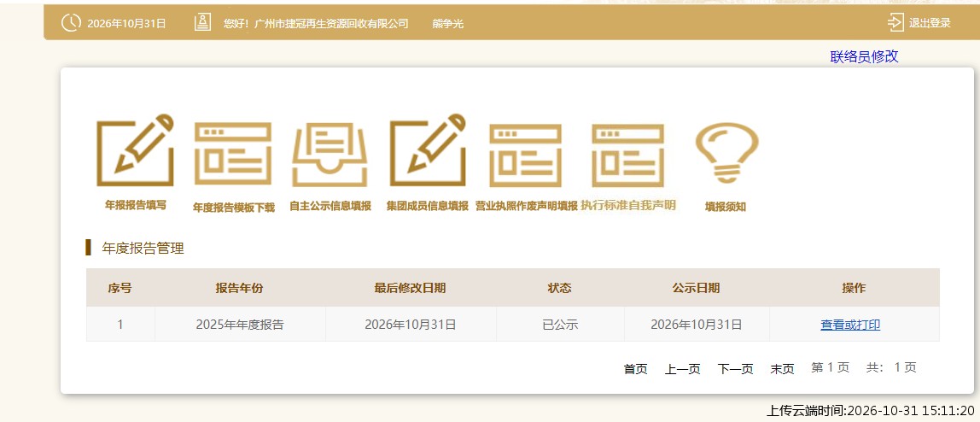Click the 第 1 页 page indicator
The height and width of the screenshot is (422, 980).
[831, 367]
